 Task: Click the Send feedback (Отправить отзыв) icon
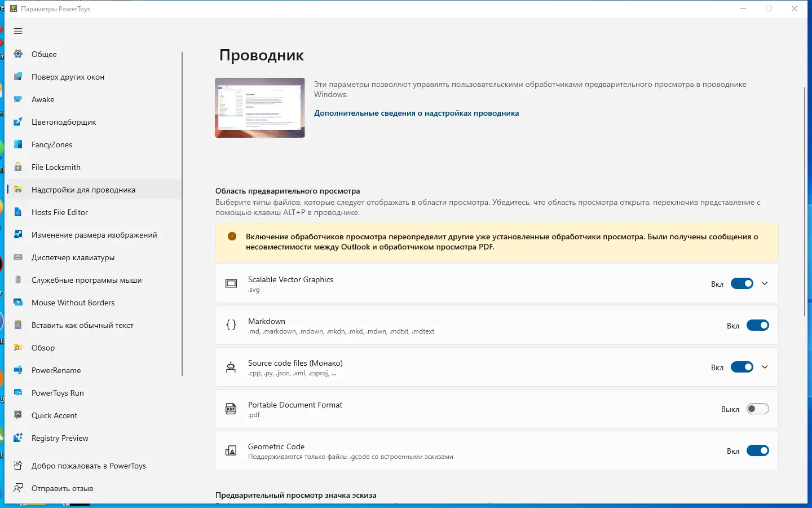tap(18, 488)
